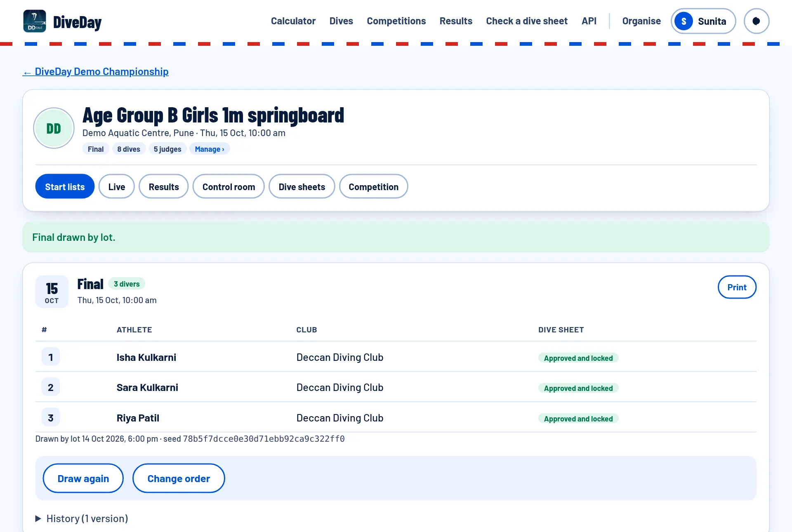
Task: Click Approved and locked badge for Isha Kulkarni
Action: pos(578,358)
